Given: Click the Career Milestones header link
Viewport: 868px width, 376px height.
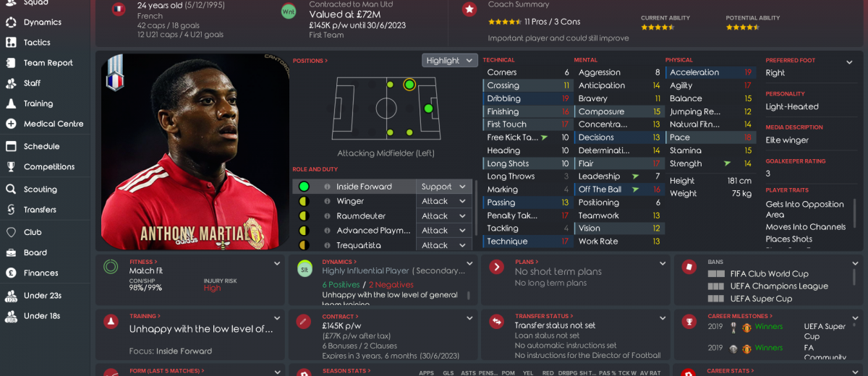Looking at the screenshot, I should [x=741, y=316].
